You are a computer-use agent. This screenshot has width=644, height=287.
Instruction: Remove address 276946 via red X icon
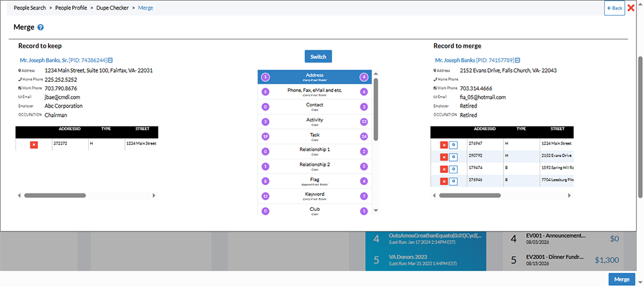[x=444, y=181]
